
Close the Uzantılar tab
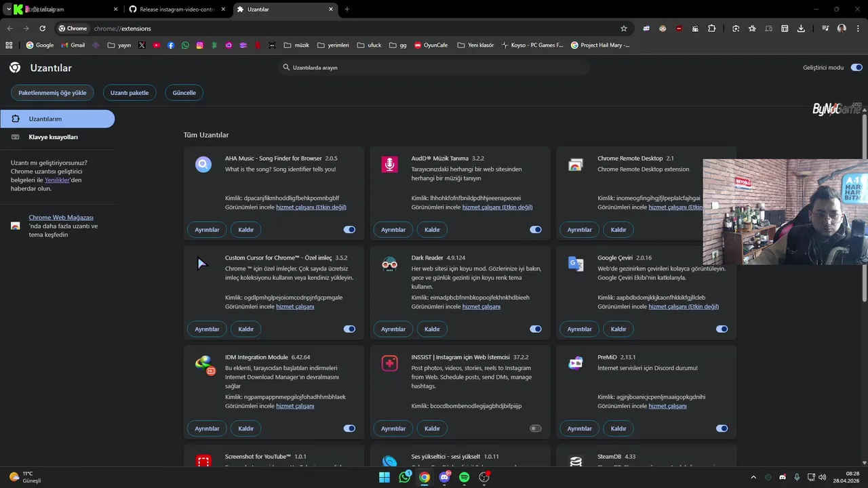(331, 9)
